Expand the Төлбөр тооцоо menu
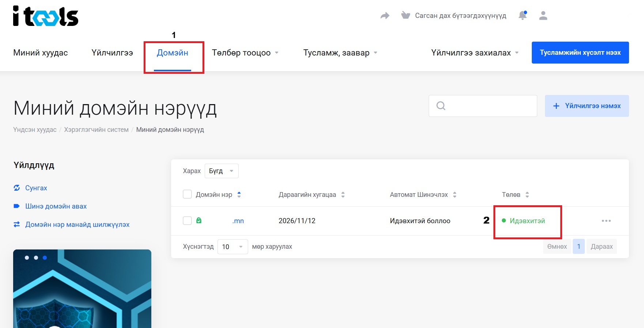Screen dimensions: 644x328 point(245,53)
